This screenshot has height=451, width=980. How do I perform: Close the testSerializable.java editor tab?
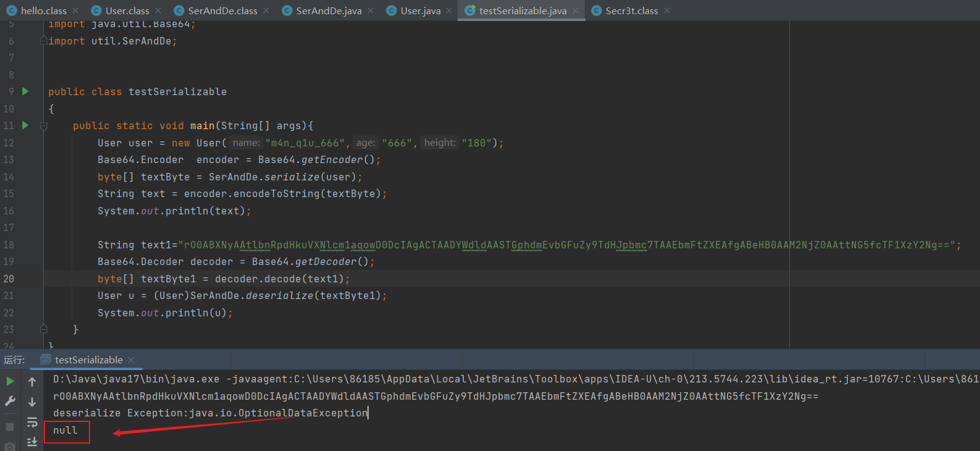pos(576,11)
